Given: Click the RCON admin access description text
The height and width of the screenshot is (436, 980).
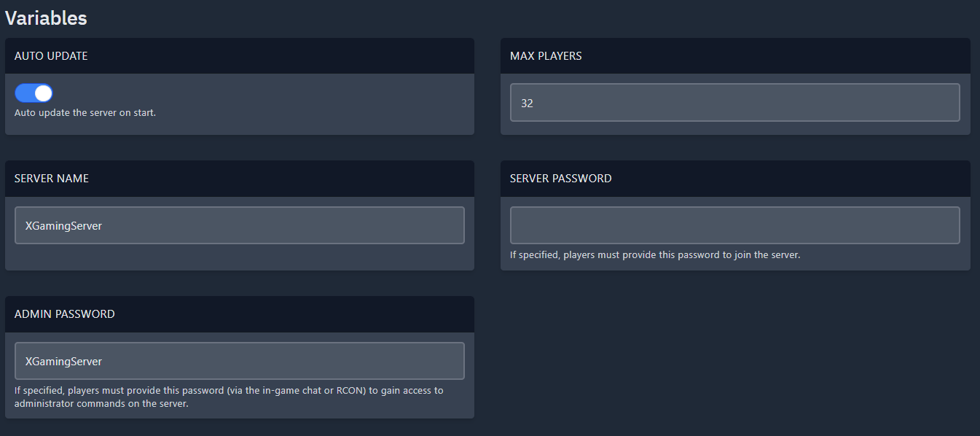Looking at the screenshot, I should point(230,396).
